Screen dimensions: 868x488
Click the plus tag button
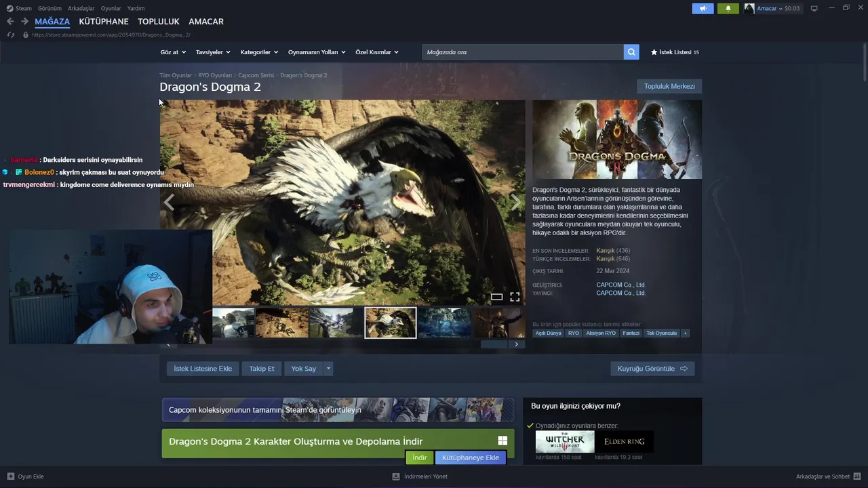pyautogui.click(x=685, y=333)
